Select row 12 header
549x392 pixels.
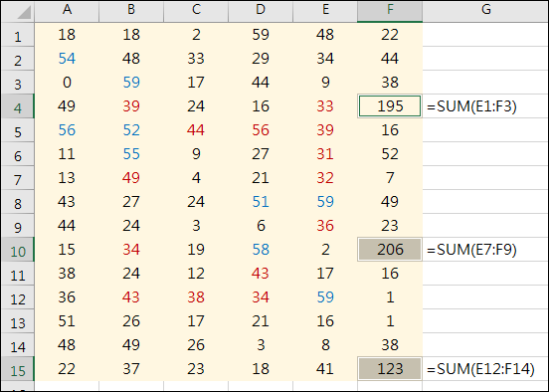[x=18, y=297]
